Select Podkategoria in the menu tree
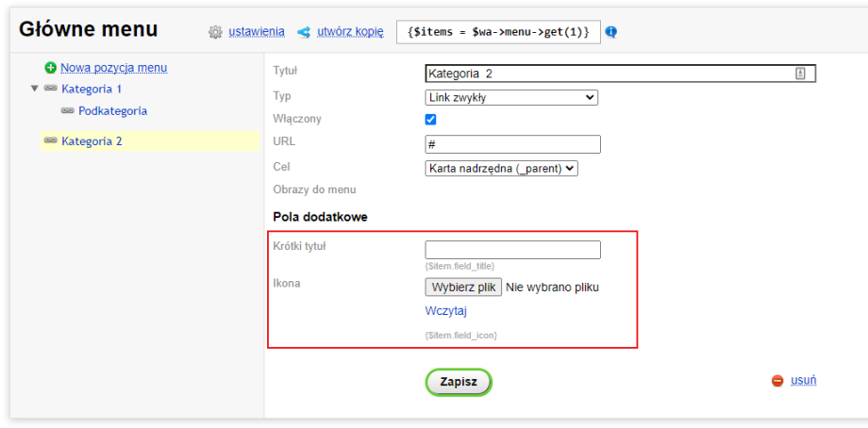Screen dimensions: 868x428 click(112, 111)
